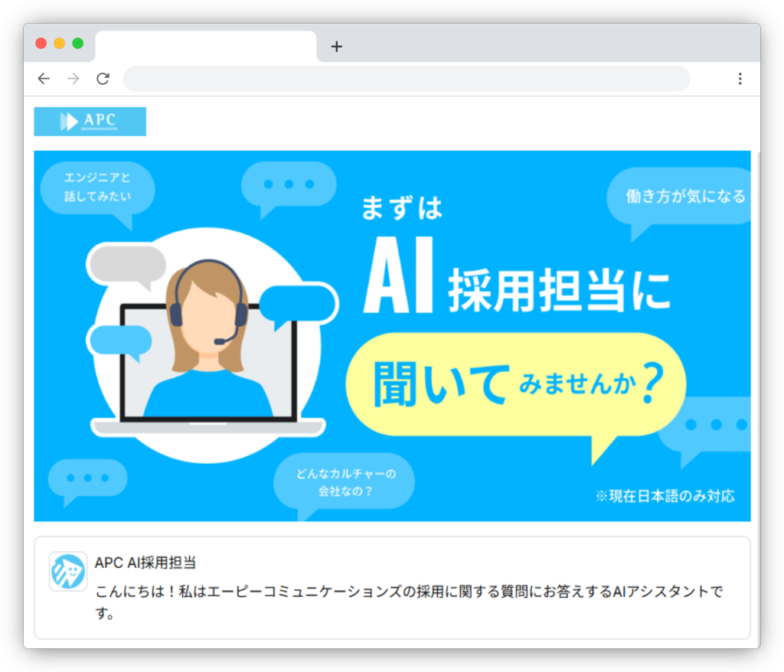Click the browser back arrow
Image resolution: width=784 pixels, height=672 pixels.
point(44,79)
